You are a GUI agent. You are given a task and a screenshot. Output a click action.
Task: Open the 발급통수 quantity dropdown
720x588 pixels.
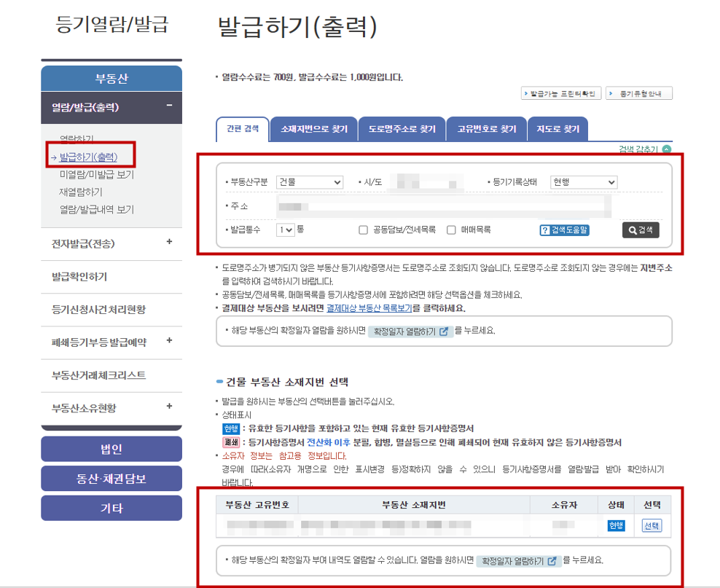286,230
